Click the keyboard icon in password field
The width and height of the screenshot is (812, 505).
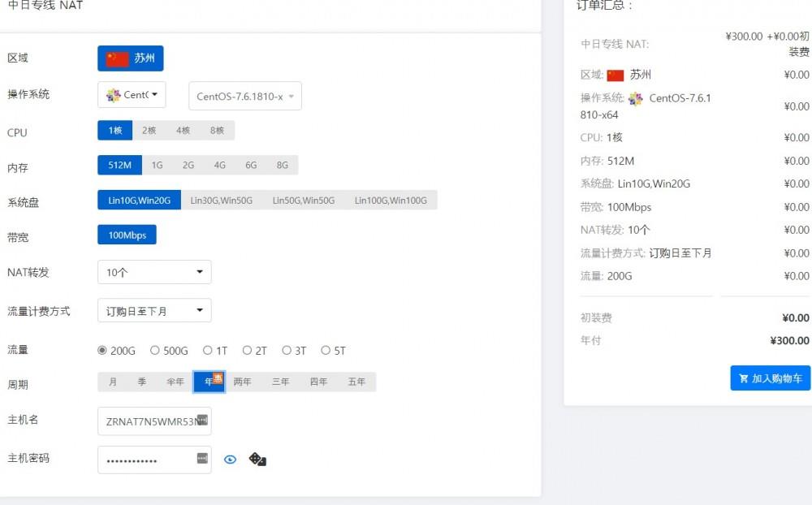click(x=202, y=459)
